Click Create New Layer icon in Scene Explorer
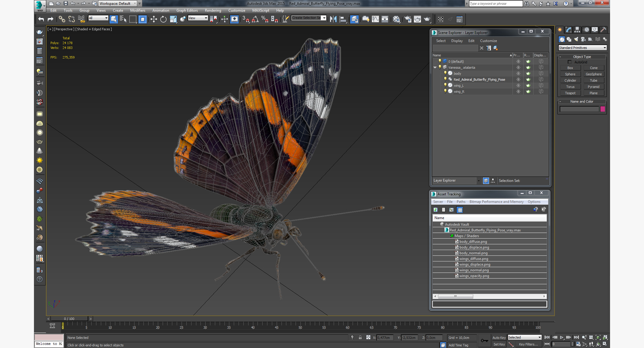Viewport: 644px width, 348px height. pyautogui.click(x=495, y=48)
